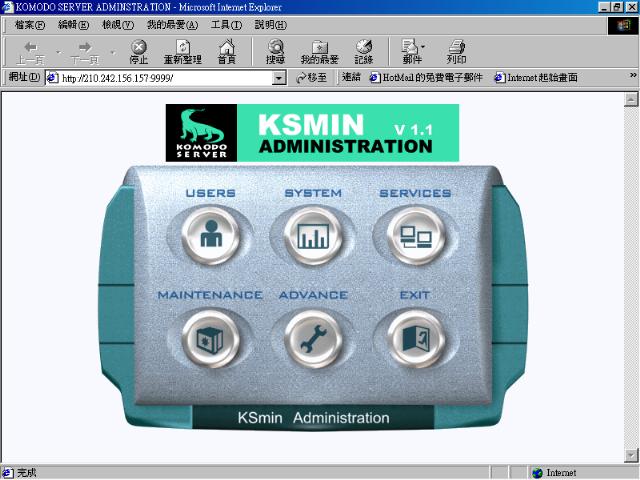Go to the Home page button
The height and width of the screenshot is (480, 640).
[227, 52]
